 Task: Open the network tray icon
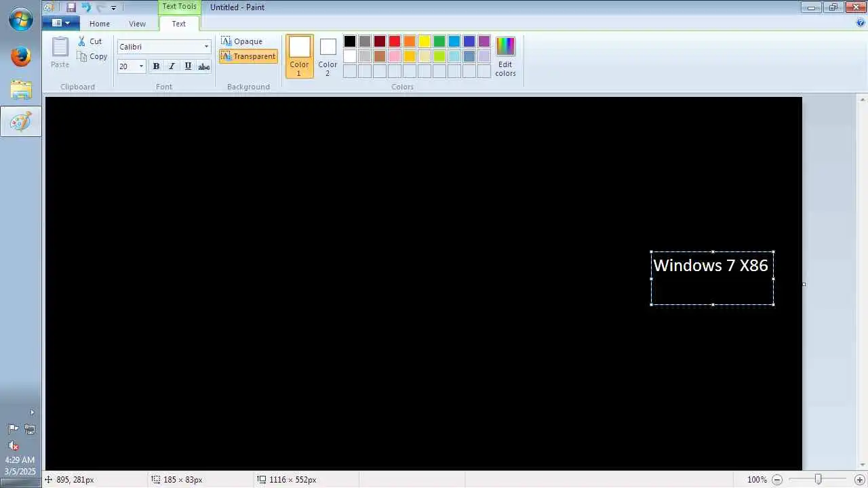30,429
